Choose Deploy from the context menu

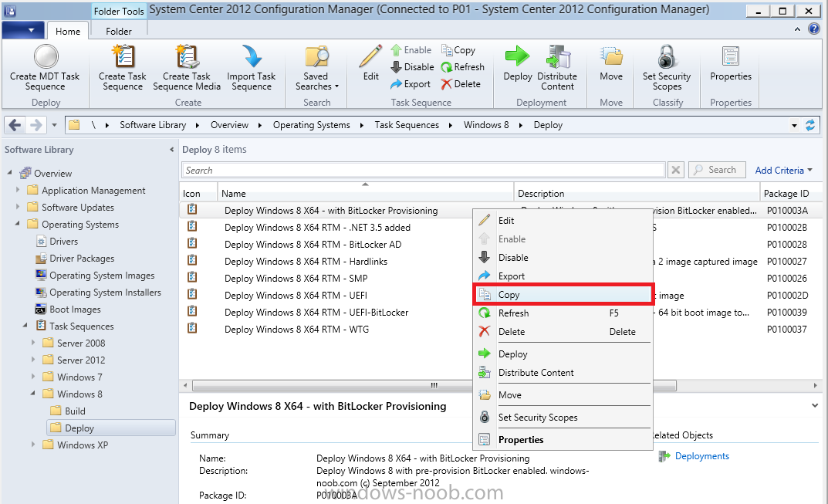pyautogui.click(x=563, y=354)
